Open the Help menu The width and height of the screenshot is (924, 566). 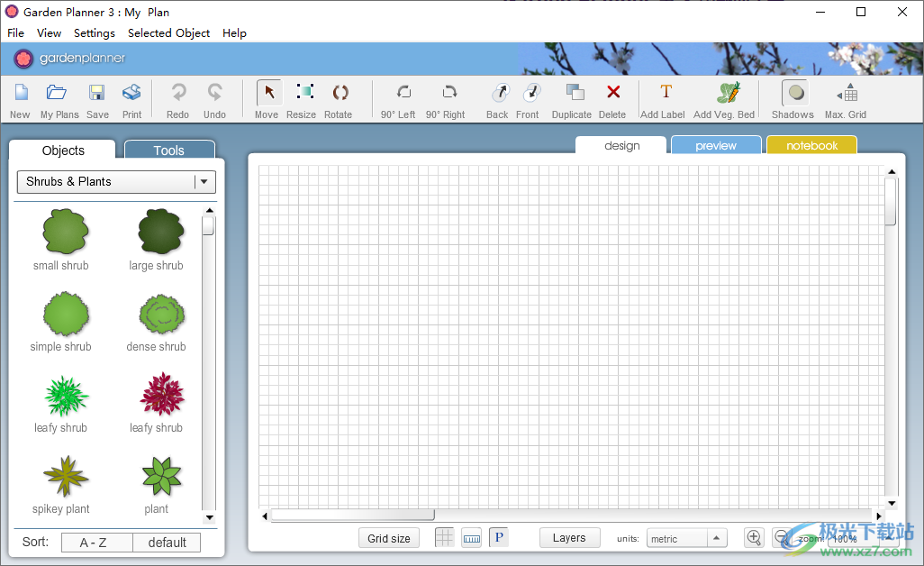tap(234, 33)
